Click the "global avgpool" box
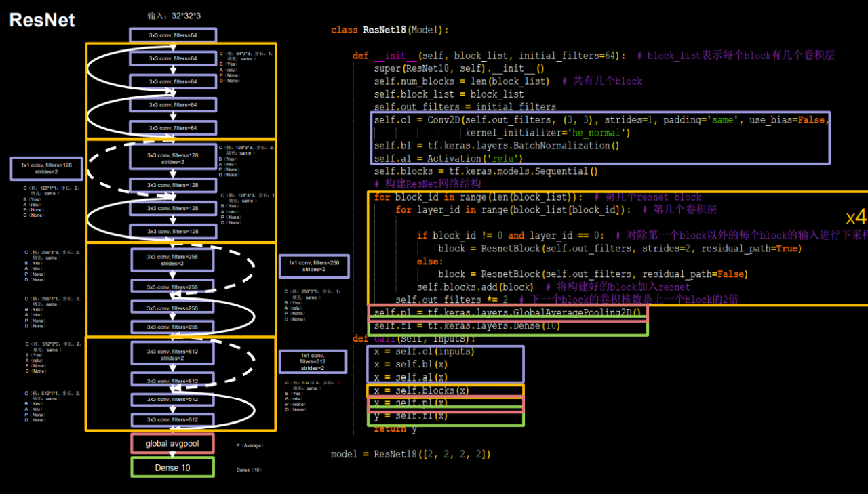The width and height of the screenshot is (868, 494). click(x=172, y=444)
